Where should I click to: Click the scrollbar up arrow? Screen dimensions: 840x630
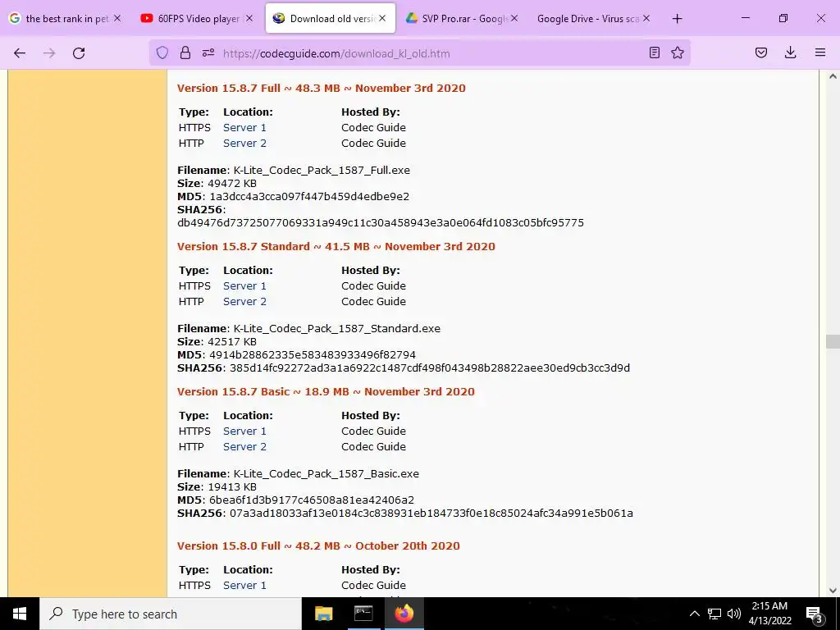click(833, 76)
